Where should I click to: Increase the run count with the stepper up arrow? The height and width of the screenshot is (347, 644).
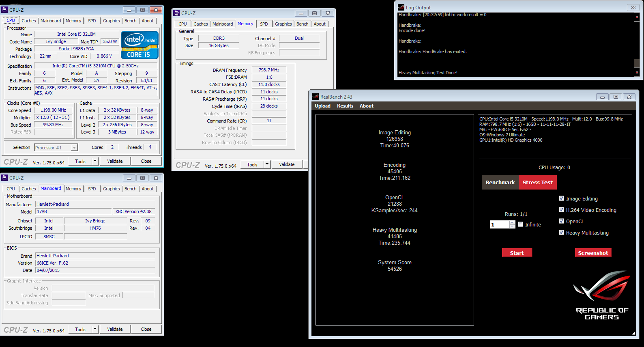[512, 222]
